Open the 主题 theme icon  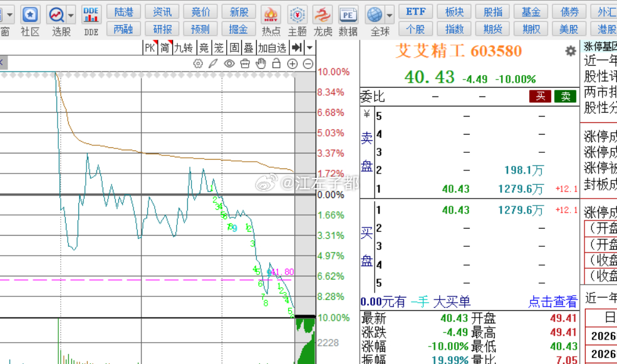tap(298, 15)
